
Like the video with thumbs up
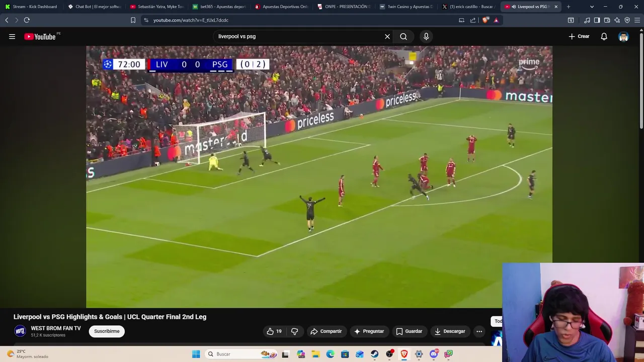click(274, 331)
